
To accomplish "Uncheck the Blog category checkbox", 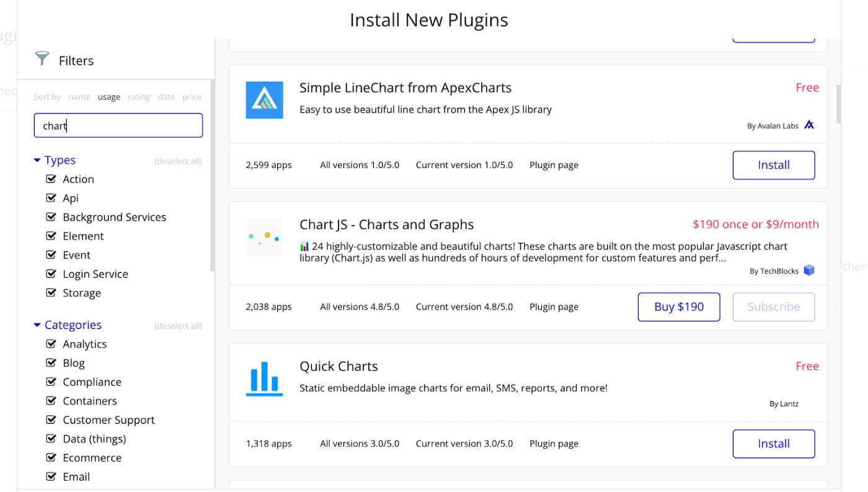I will [51, 363].
